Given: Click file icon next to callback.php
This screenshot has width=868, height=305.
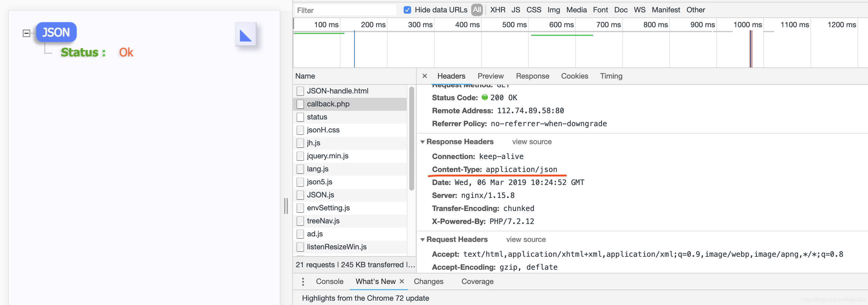Looking at the screenshot, I should coord(300,104).
